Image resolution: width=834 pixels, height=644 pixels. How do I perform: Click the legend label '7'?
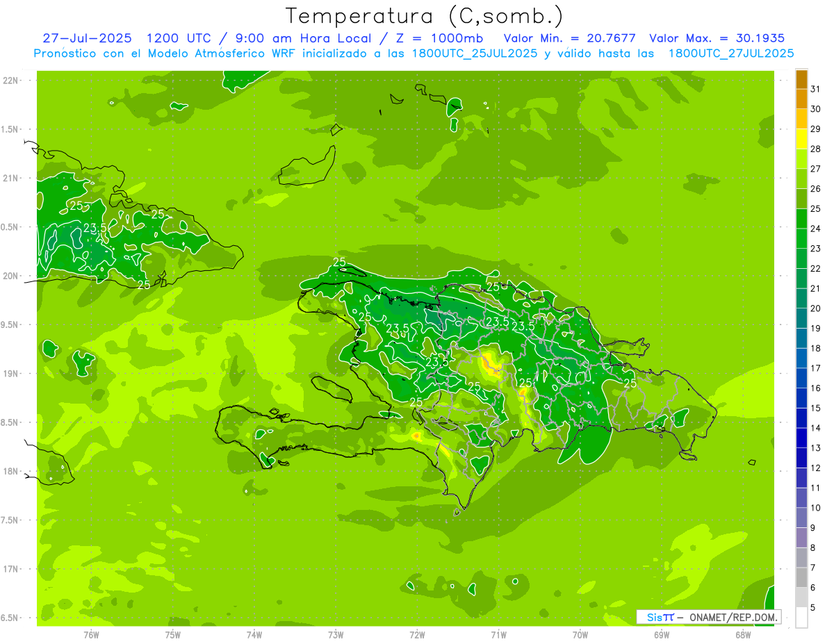click(813, 568)
